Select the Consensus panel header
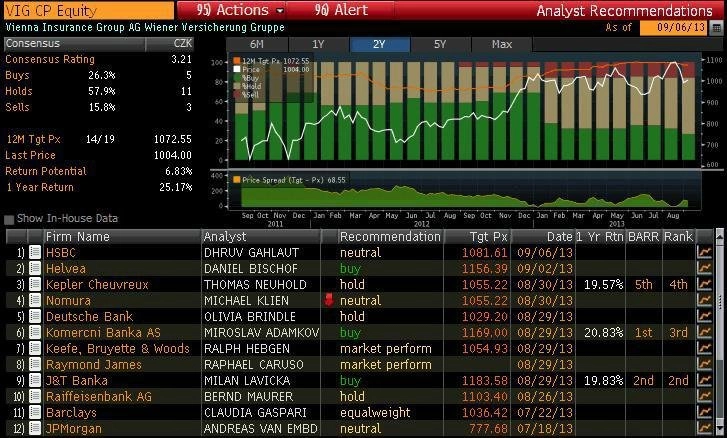Image resolution: width=727 pixels, height=438 pixels. pyautogui.click(x=99, y=44)
